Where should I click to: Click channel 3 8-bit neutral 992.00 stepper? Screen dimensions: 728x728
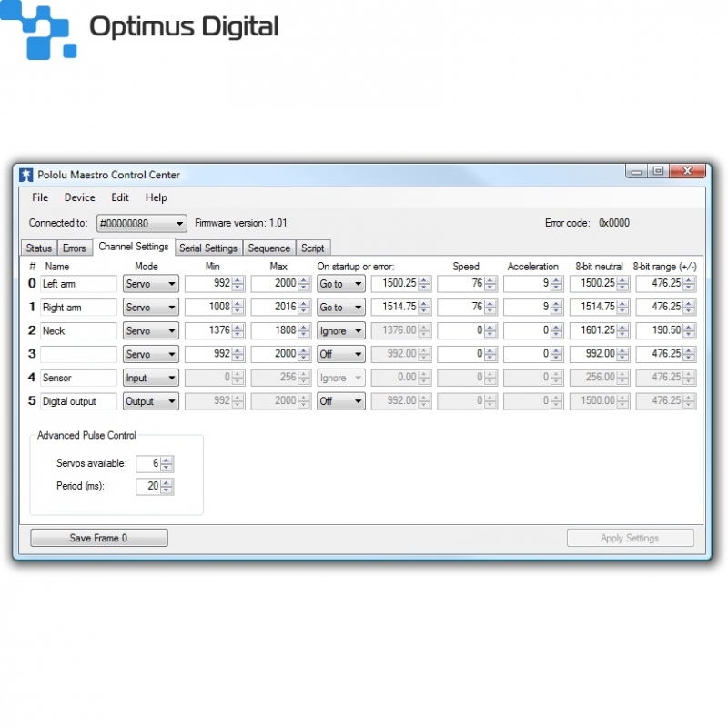[x=623, y=354]
